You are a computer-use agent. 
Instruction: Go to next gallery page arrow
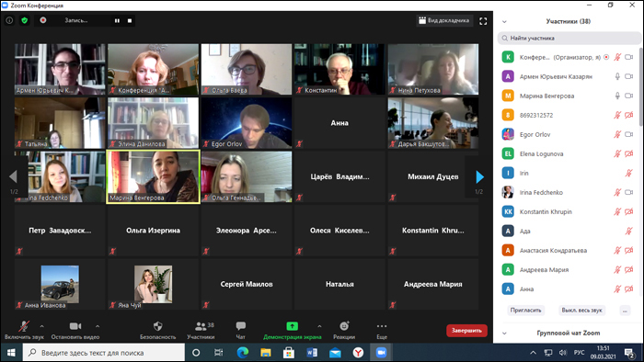(x=479, y=176)
